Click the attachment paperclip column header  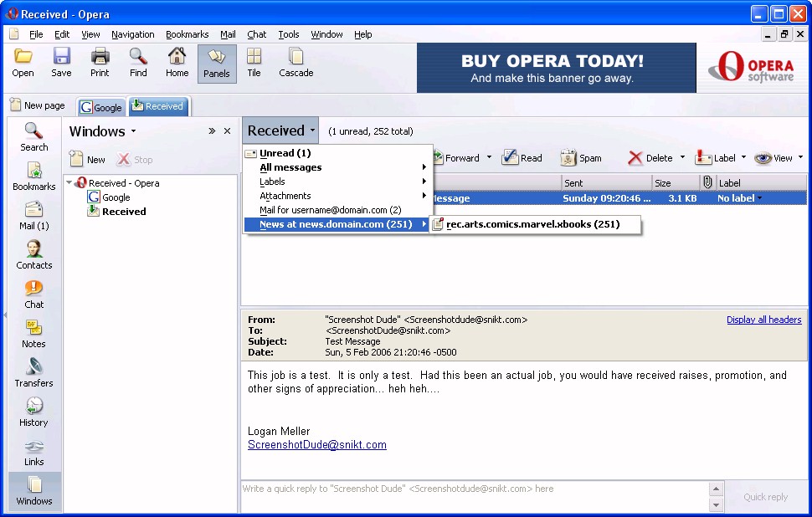point(707,182)
